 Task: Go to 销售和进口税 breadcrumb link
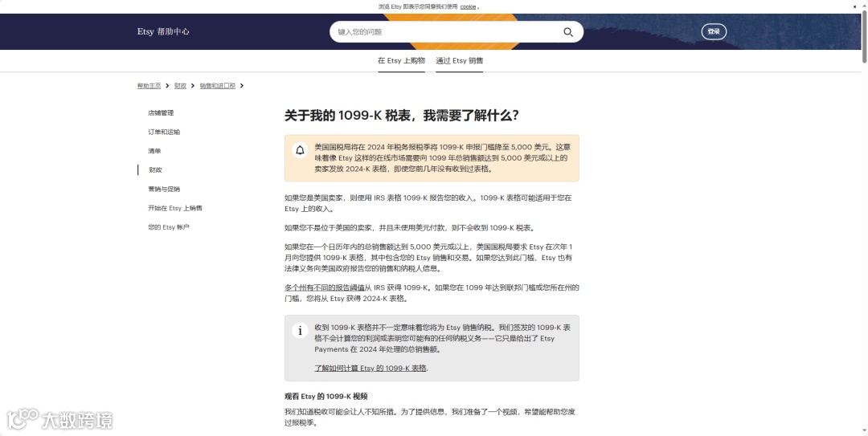tap(218, 86)
